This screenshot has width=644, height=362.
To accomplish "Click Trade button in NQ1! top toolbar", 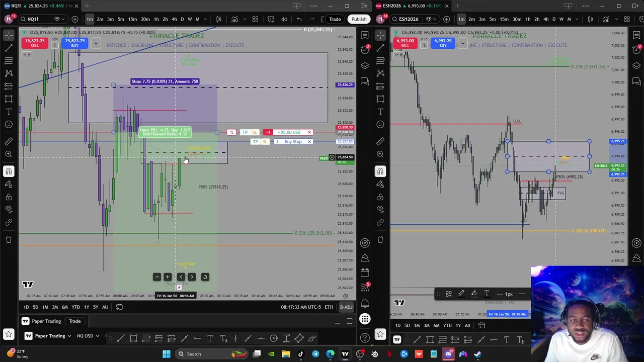I will 335,19.
